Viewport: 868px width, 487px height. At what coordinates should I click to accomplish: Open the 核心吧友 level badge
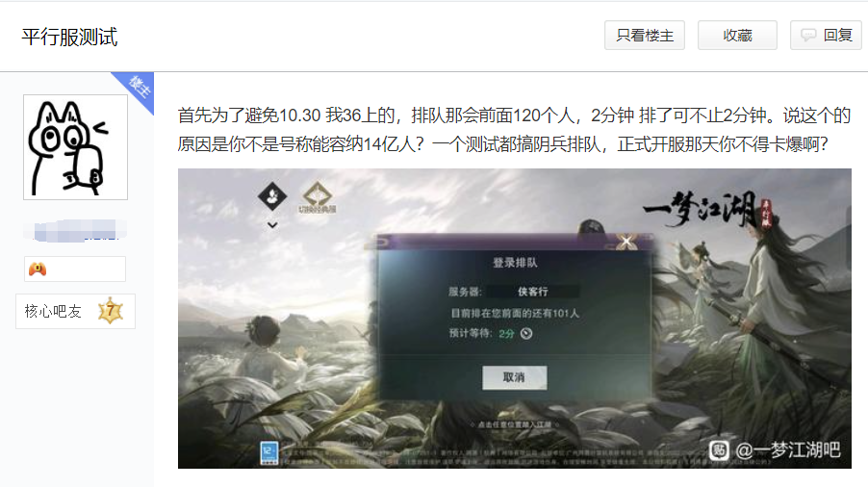pos(75,311)
